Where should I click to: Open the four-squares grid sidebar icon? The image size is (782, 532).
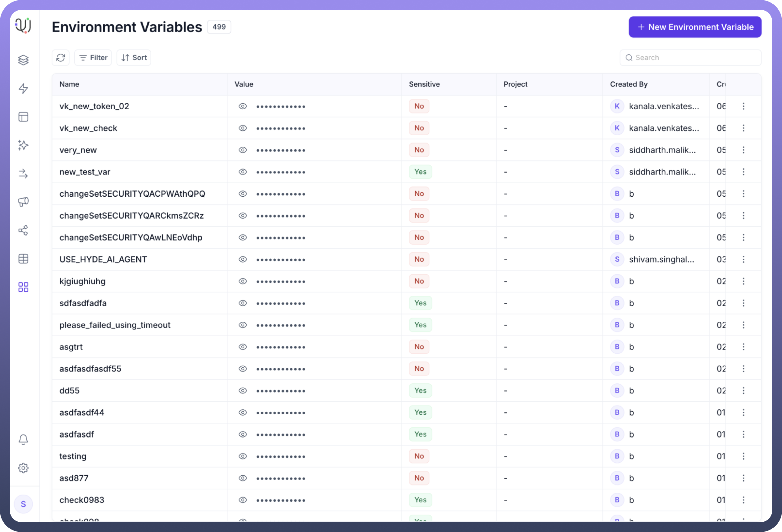pos(23,287)
